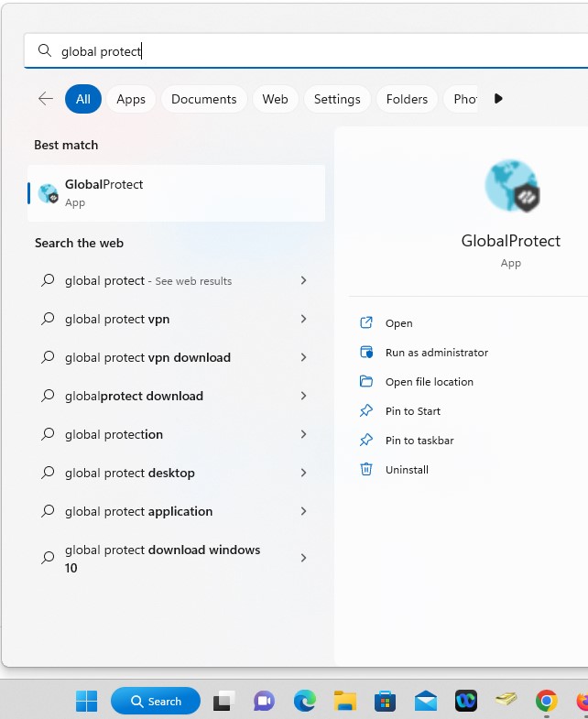This screenshot has height=719, width=588.
Task: Click the Pin to taskbar pin icon
Action: pyautogui.click(x=366, y=441)
